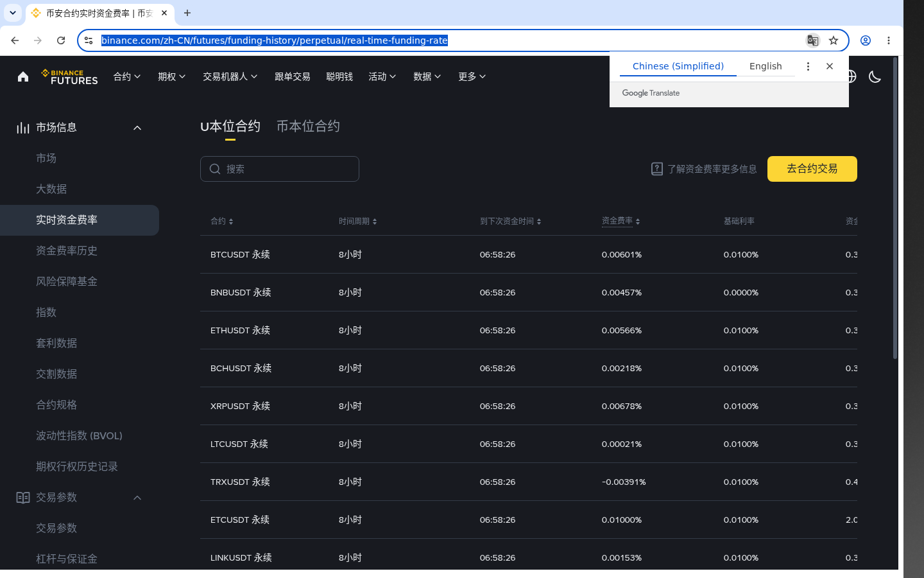The height and width of the screenshot is (578, 924).
Task: Close the Google Translate popup
Action: [x=830, y=66]
